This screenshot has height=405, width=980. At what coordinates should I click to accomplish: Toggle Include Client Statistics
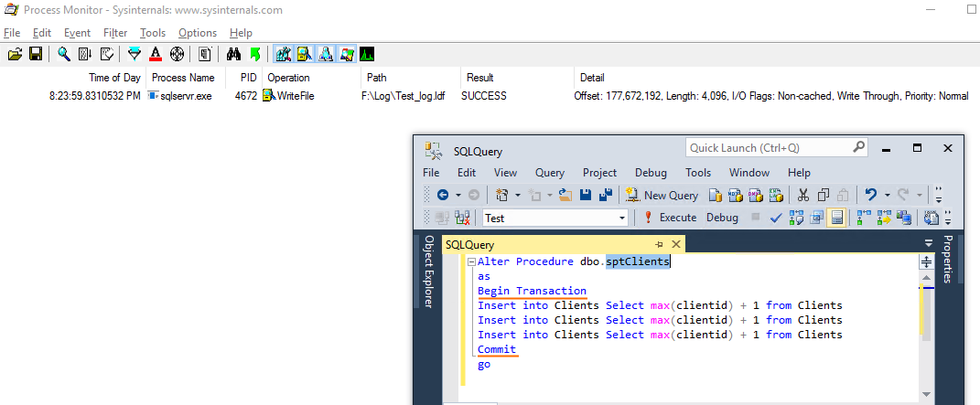click(x=904, y=218)
